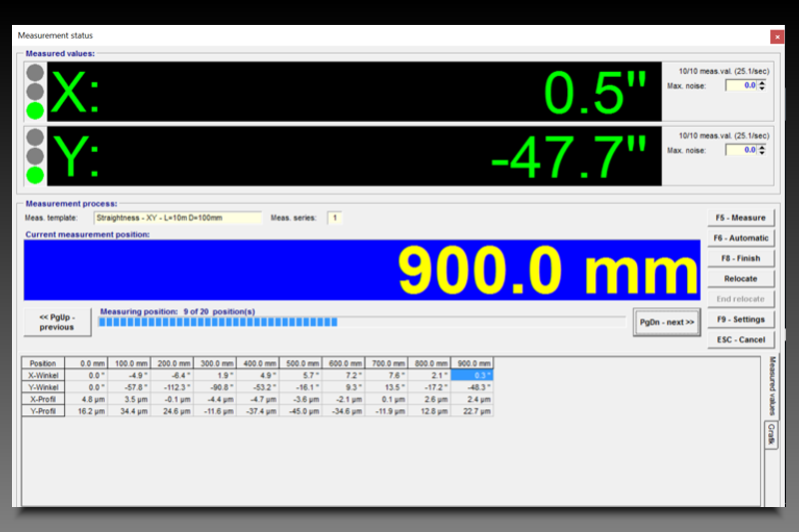Select X-Winkel cell 7.6"
Image resolution: width=799 pixels, height=532 pixels.
(x=387, y=375)
